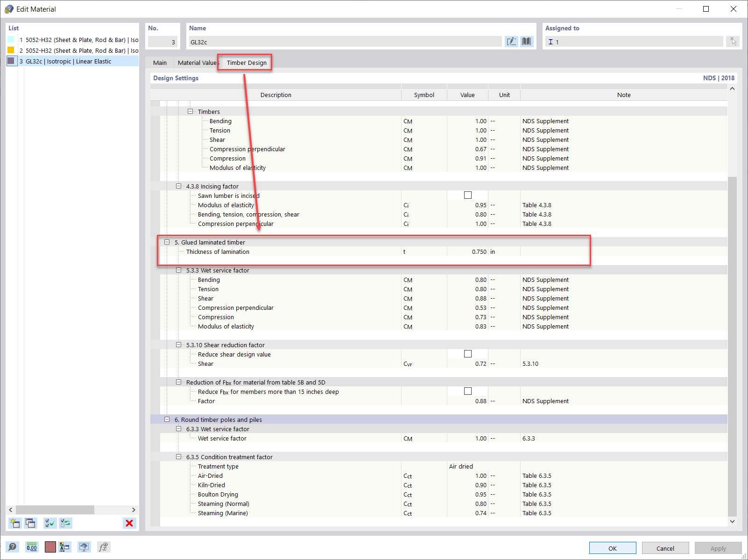Open the material library book icon

click(x=526, y=42)
